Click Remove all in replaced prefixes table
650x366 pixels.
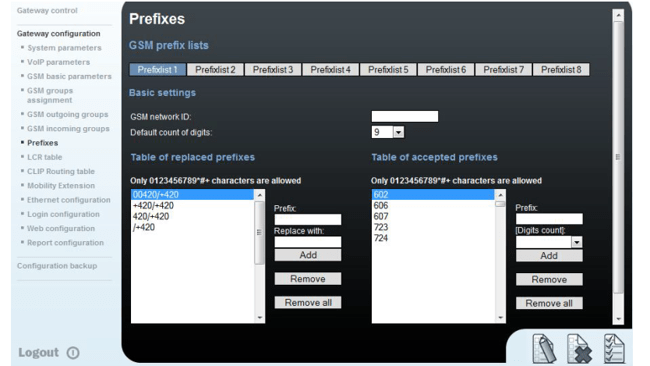[308, 303]
